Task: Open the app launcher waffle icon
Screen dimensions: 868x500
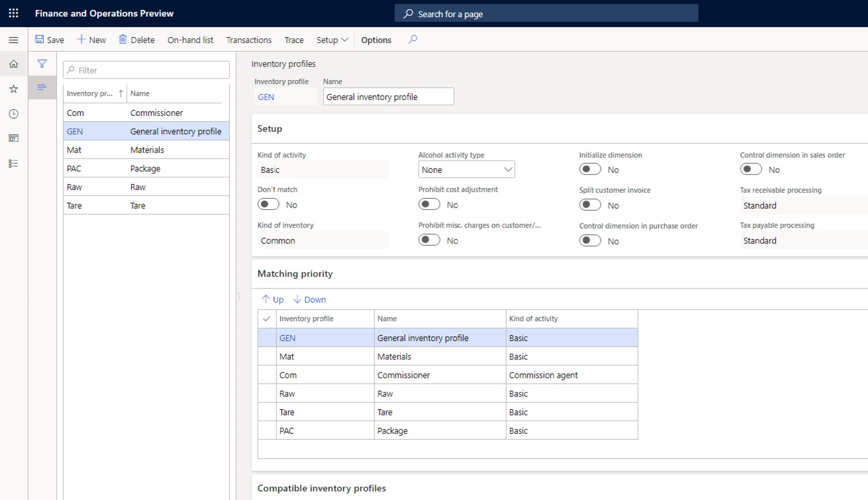Action: click(14, 13)
